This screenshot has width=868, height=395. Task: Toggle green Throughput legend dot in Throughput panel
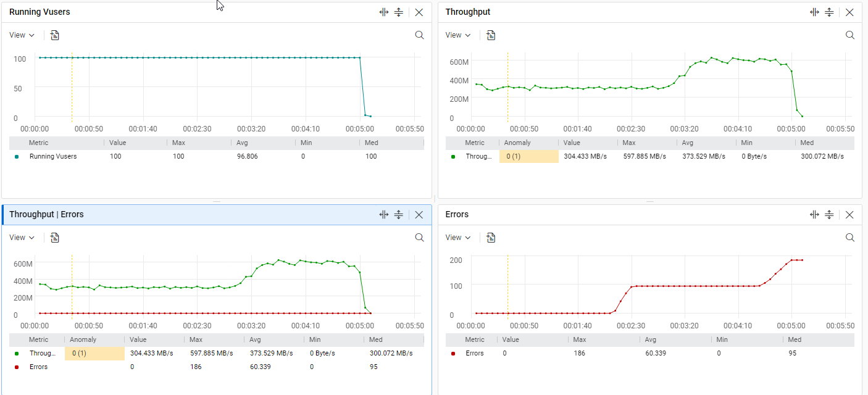tap(453, 157)
